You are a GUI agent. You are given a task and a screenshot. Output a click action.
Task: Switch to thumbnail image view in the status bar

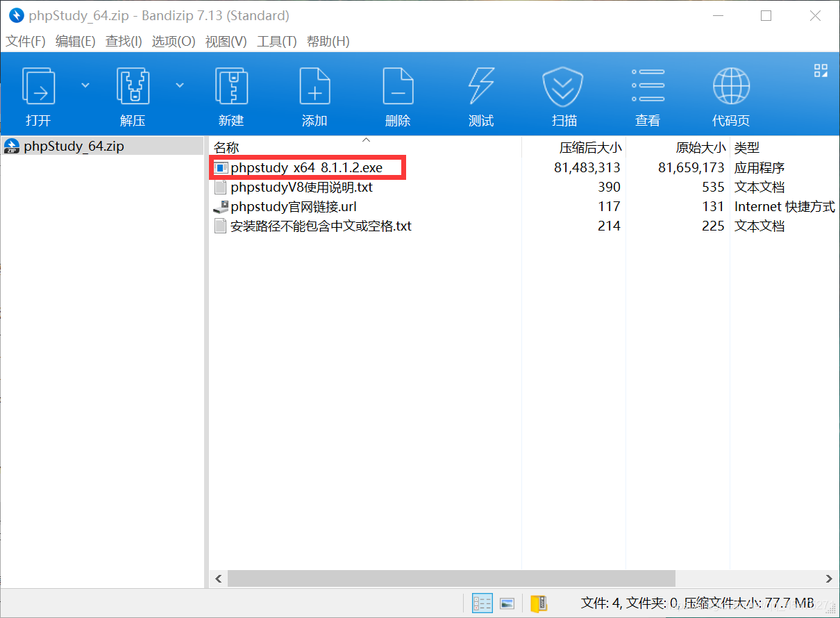click(507, 603)
